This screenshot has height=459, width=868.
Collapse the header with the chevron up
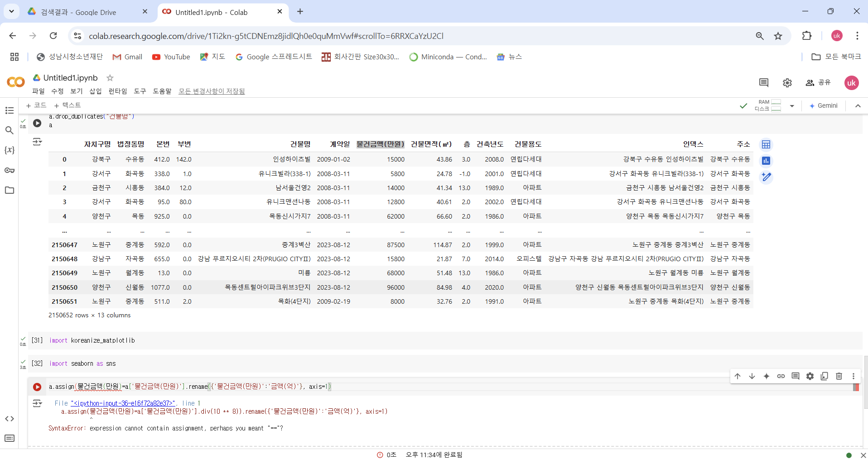coord(858,106)
